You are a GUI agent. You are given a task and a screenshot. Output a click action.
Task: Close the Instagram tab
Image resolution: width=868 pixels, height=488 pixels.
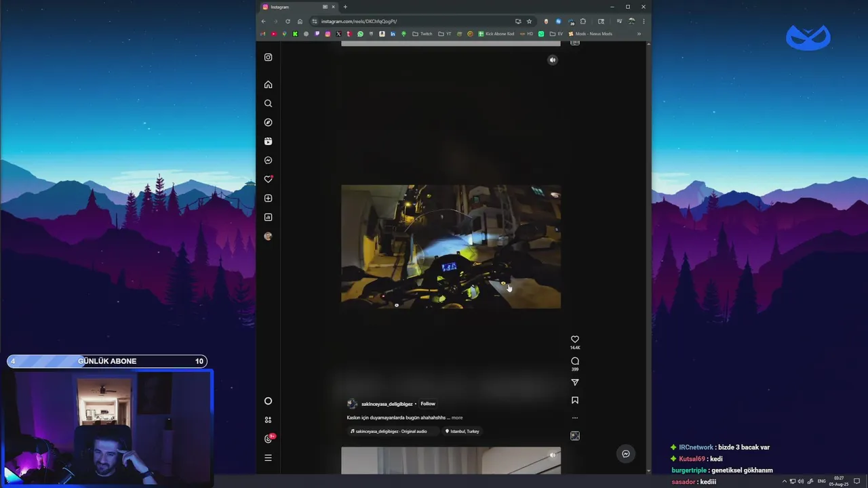333,7
